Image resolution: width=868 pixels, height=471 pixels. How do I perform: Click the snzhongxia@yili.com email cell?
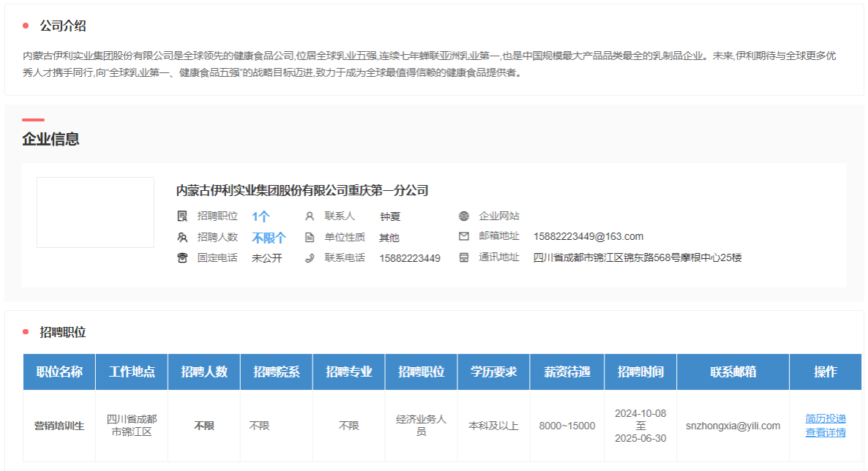[x=733, y=426]
